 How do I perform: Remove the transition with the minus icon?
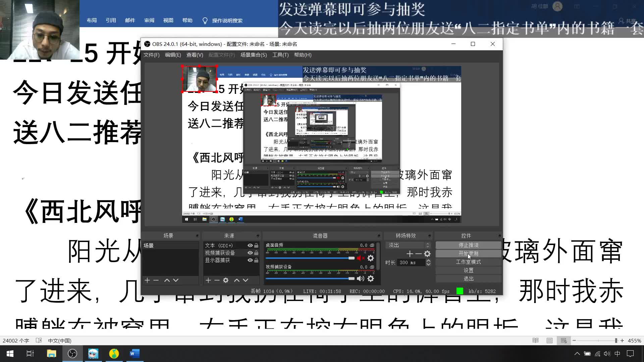point(418,254)
